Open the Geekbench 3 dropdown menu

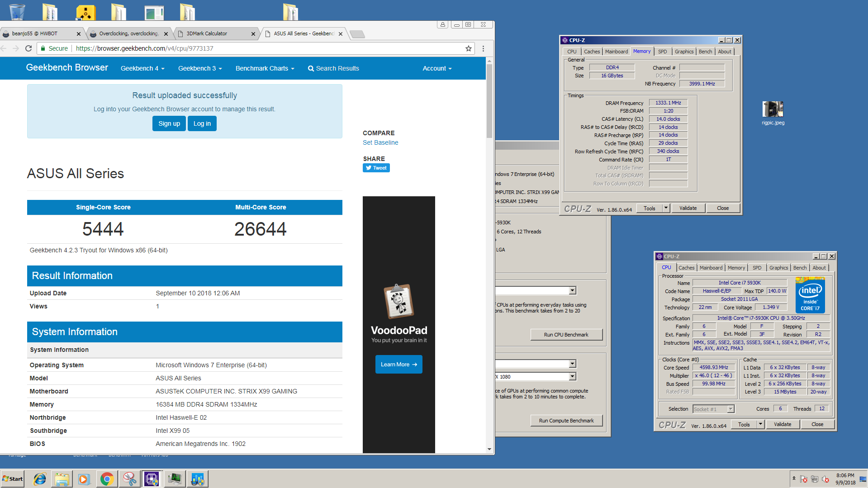pos(200,68)
